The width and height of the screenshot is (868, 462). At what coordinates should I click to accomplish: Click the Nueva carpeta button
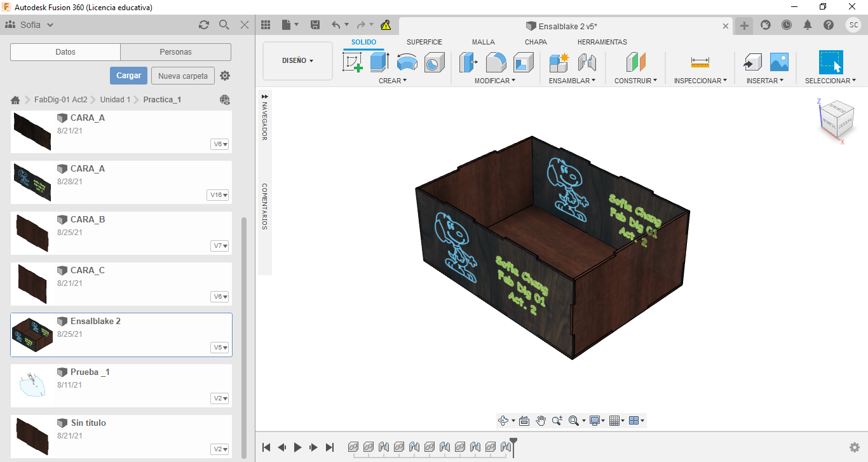click(x=183, y=76)
